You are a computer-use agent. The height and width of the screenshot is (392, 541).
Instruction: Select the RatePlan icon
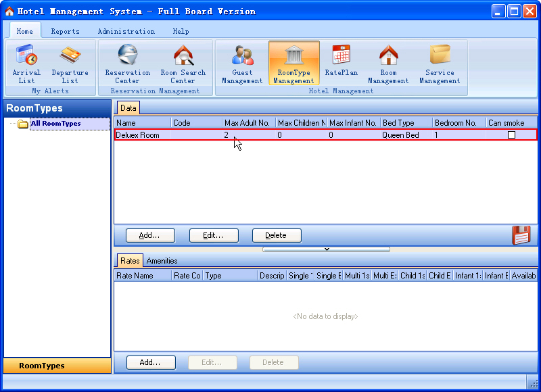click(341, 62)
